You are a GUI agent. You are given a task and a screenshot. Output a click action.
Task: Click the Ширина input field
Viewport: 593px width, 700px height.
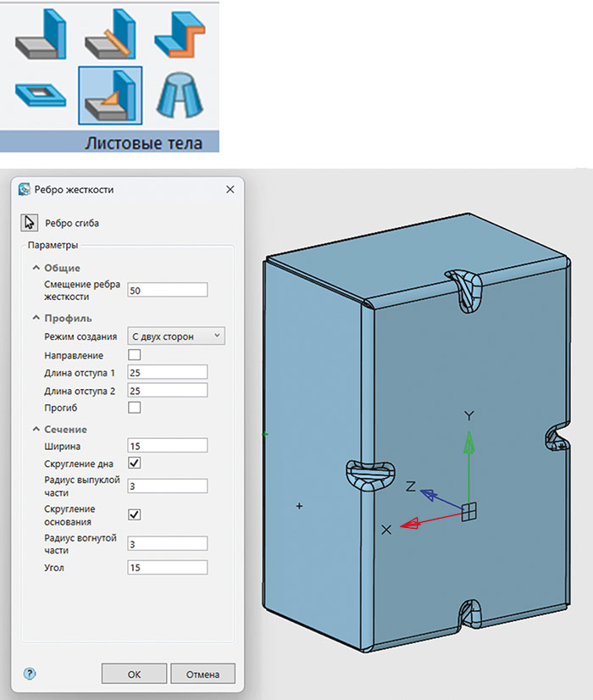click(x=167, y=445)
